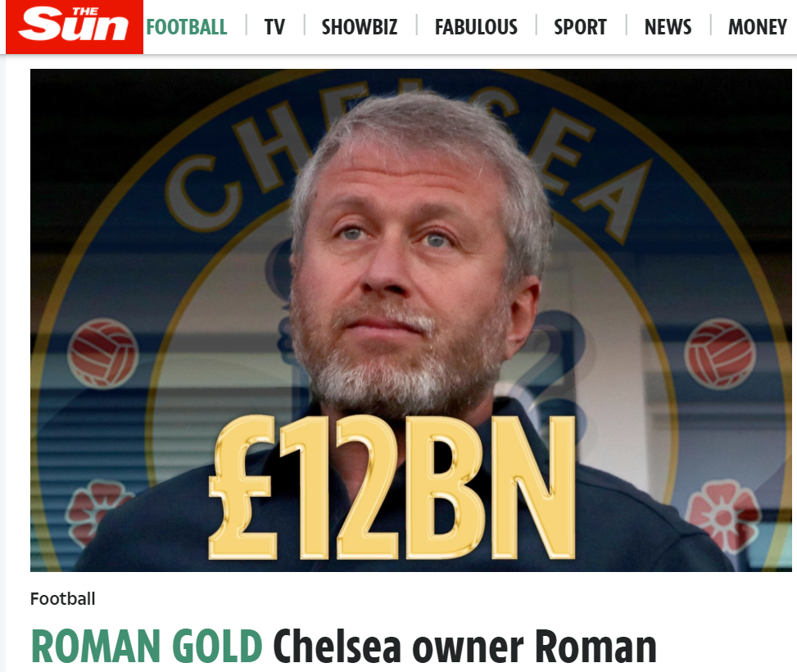Open the Football category label below the image
Screen dimensions: 797x672
[62, 599]
